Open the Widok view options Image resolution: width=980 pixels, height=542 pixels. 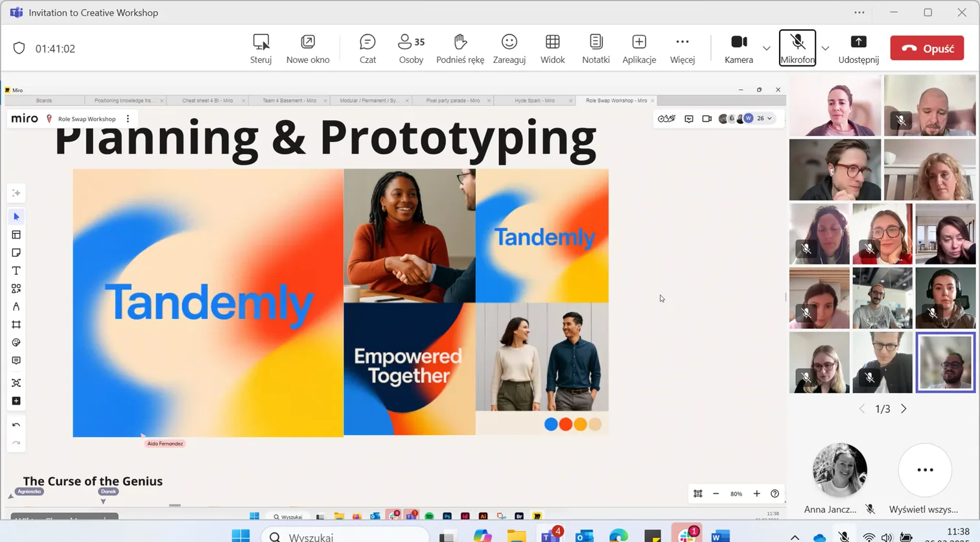[552, 49]
